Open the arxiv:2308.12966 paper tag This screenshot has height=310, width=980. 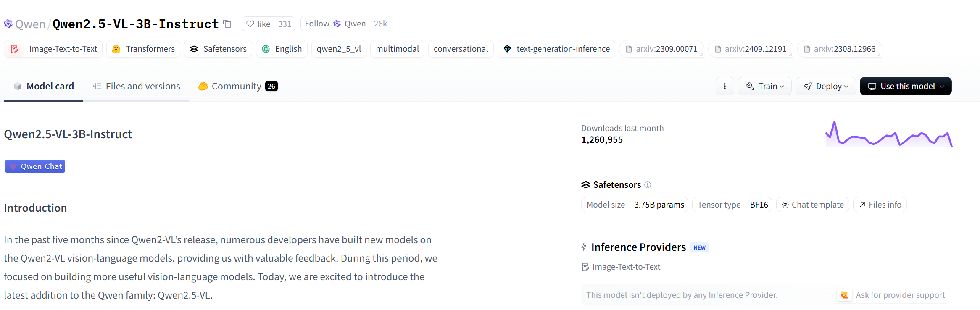(x=840, y=49)
